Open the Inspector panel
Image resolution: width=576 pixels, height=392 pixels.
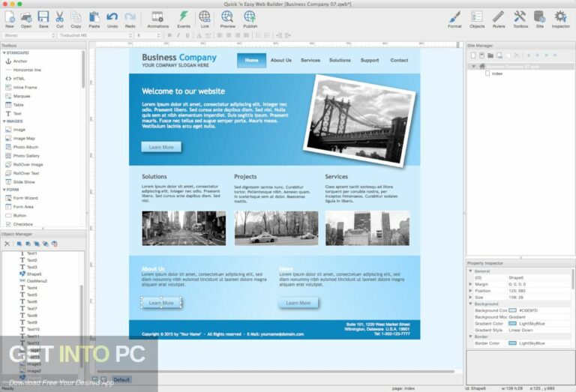tap(560, 19)
